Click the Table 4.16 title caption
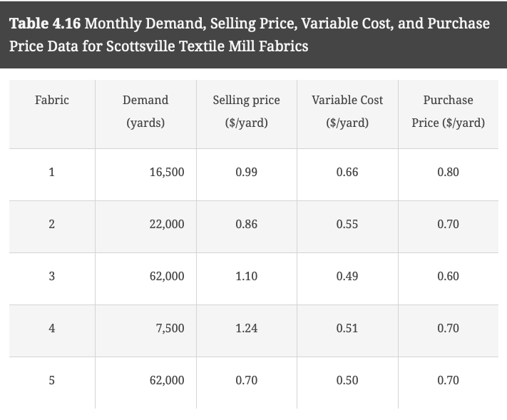The height and width of the screenshot is (420, 507). [250, 35]
